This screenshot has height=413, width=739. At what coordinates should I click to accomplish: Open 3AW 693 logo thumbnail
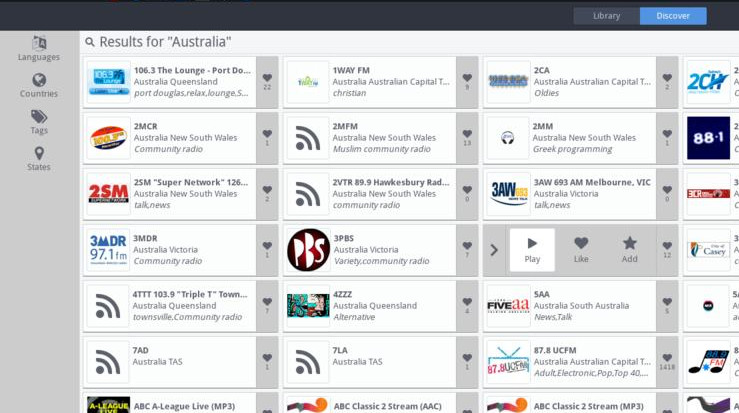tap(508, 194)
